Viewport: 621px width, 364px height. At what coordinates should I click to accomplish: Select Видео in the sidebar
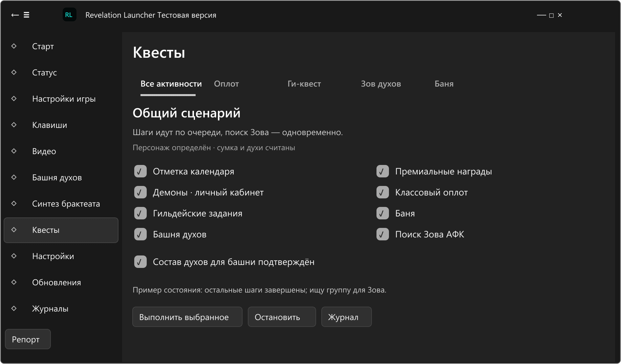click(61, 151)
